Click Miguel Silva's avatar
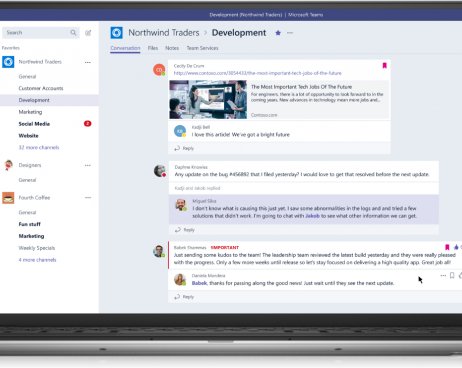The width and height of the screenshot is (462, 368). tap(181, 205)
